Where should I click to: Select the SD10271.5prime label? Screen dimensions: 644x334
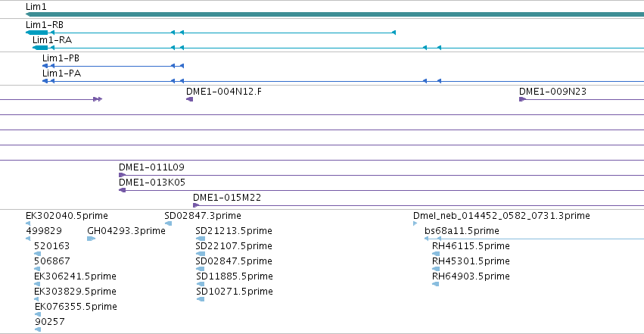[235, 292]
